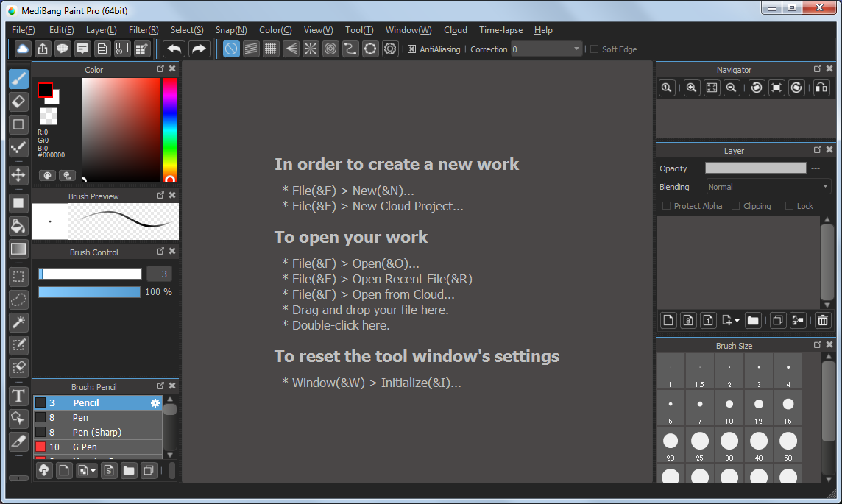Select the Bucket fill tool
Viewport: 842px width, 504px height.
18,226
